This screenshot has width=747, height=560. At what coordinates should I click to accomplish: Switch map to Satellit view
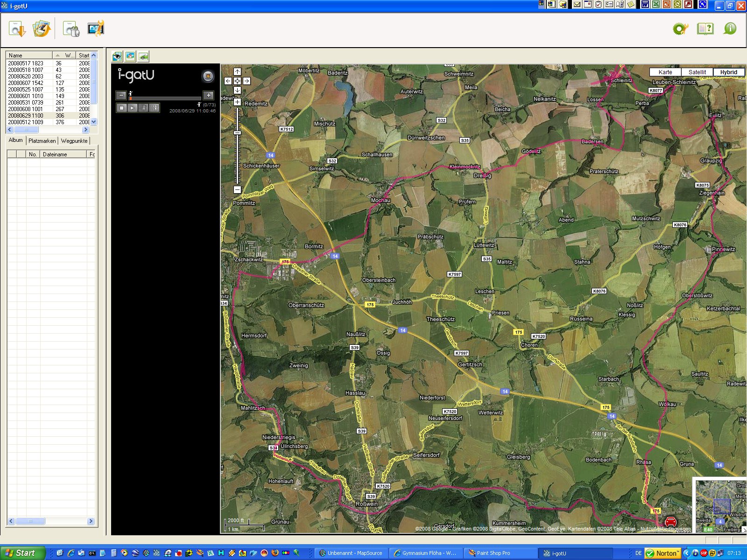coord(697,72)
